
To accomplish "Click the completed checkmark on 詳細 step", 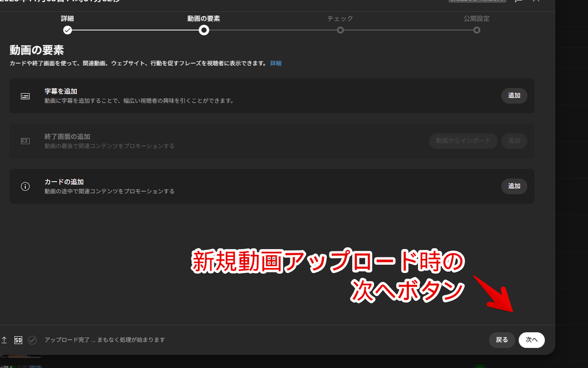I will (x=68, y=30).
